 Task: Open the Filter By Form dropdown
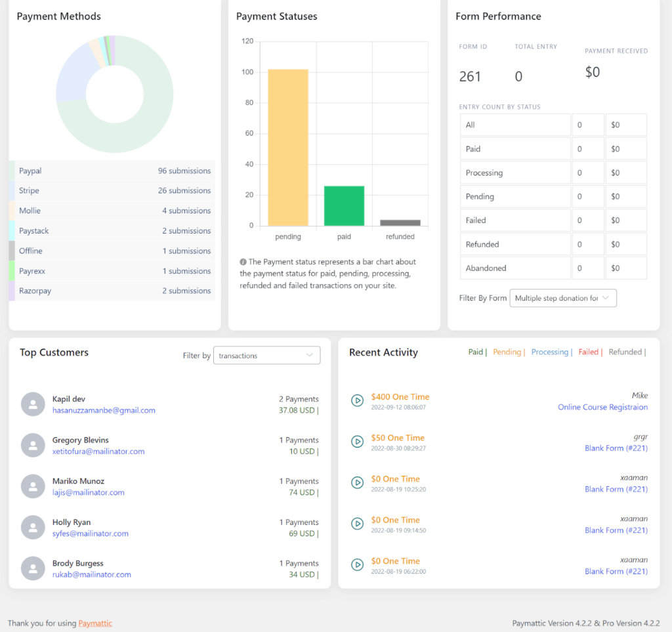(562, 298)
